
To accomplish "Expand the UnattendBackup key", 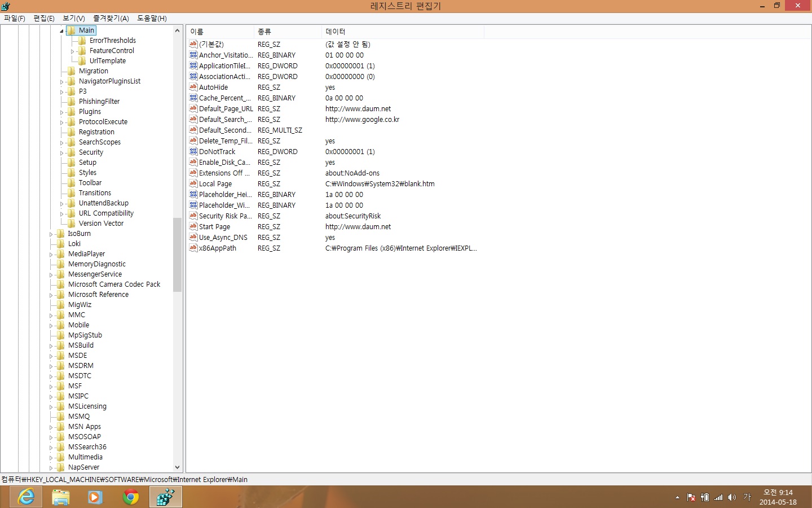I will (61, 204).
